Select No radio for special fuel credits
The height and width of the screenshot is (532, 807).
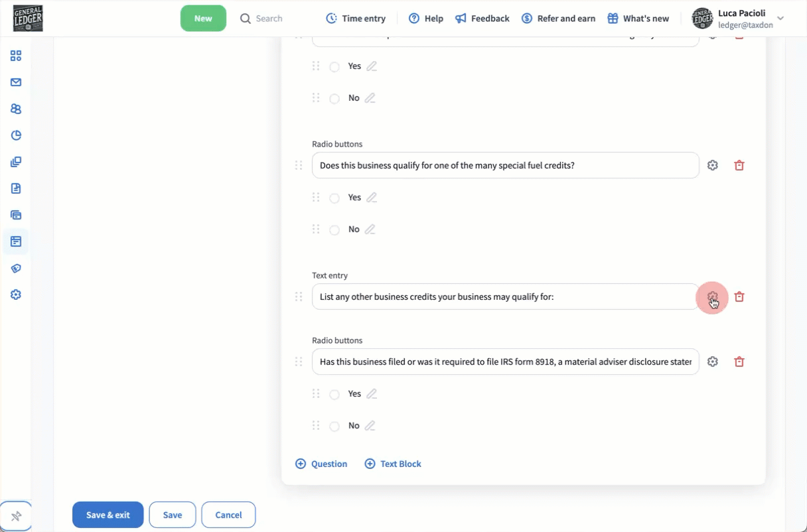click(x=334, y=230)
